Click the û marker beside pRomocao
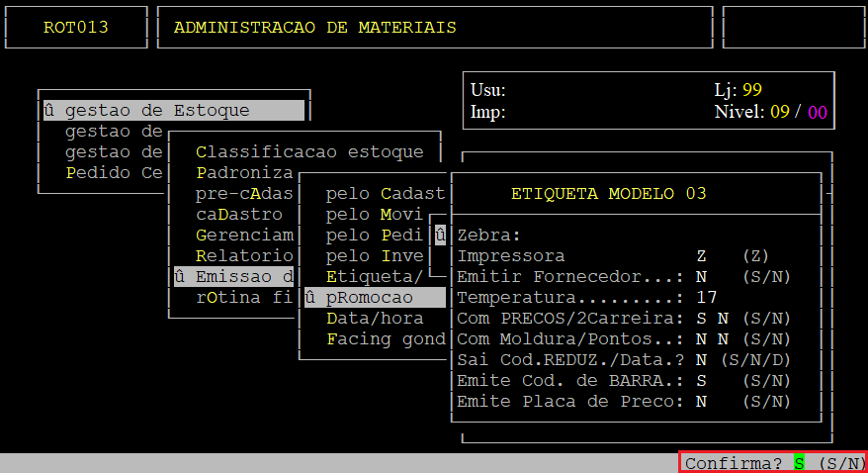Screen dimensions: 868x473 (x=309, y=297)
